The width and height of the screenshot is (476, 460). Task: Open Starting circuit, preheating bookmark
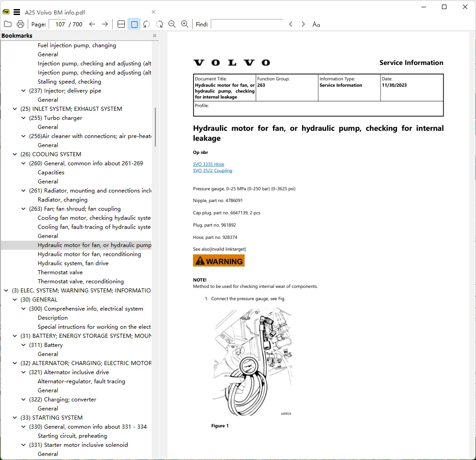[x=72, y=436]
